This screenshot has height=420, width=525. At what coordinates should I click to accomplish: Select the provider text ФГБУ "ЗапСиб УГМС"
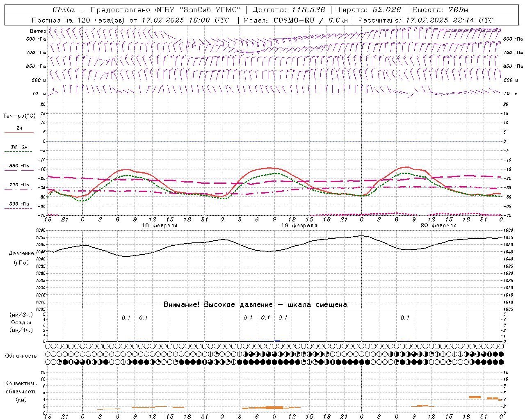198,10
